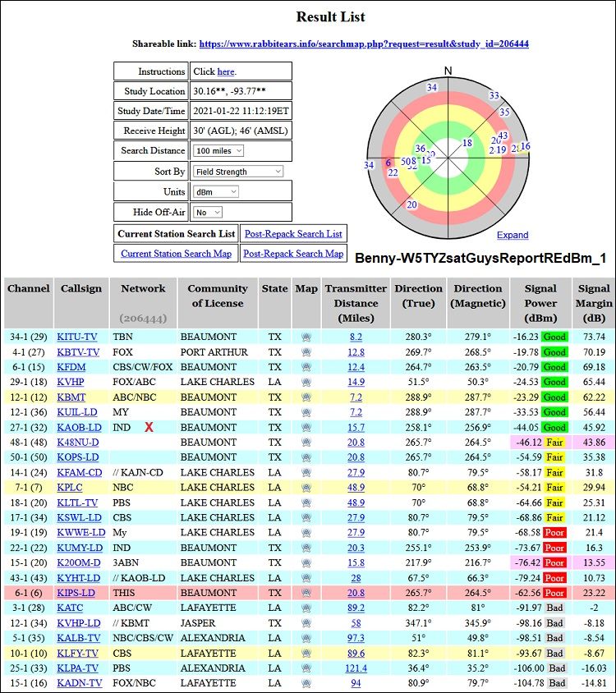This screenshot has height=693, width=616.
Task: Switch to Current Station Search Map
Action: (176, 254)
